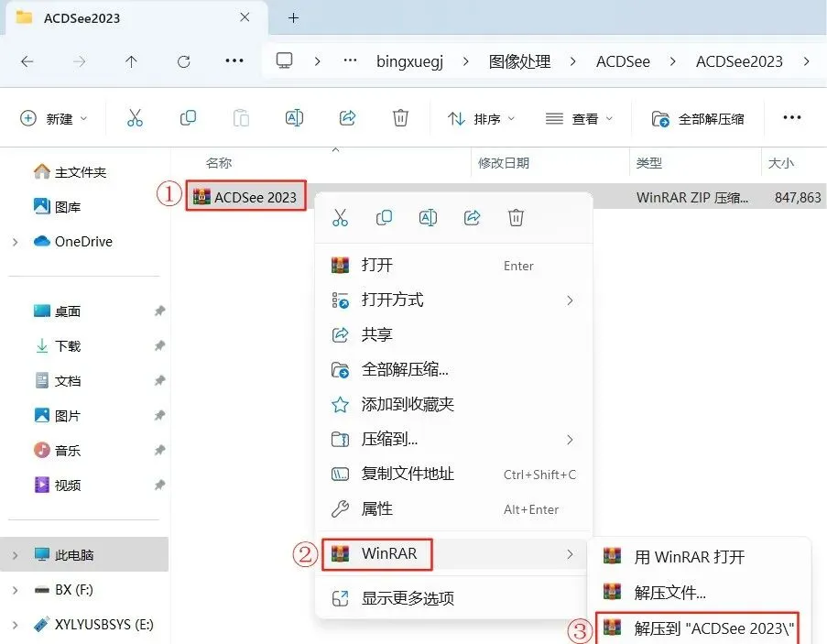Open 音乐 in the sidebar
This screenshot has height=644, width=827.
coord(58,451)
